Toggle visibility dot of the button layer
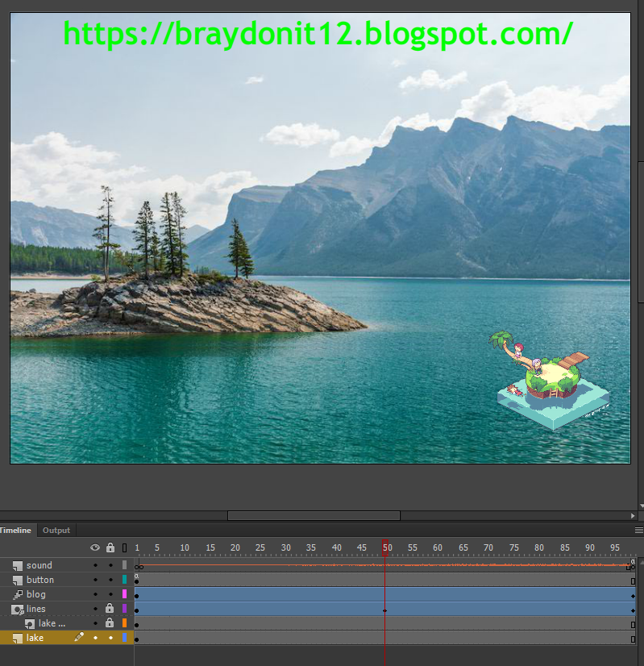Viewport: 644px width, 666px height. pos(95,580)
